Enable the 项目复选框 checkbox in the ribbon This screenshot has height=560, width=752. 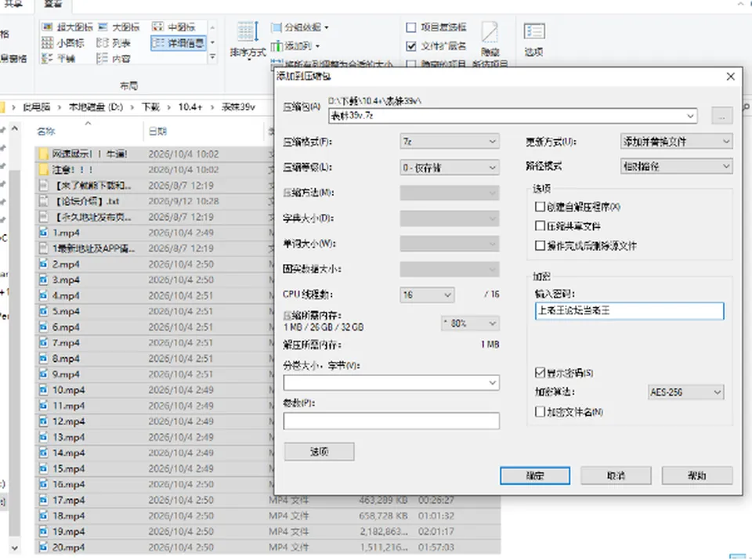tap(411, 27)
